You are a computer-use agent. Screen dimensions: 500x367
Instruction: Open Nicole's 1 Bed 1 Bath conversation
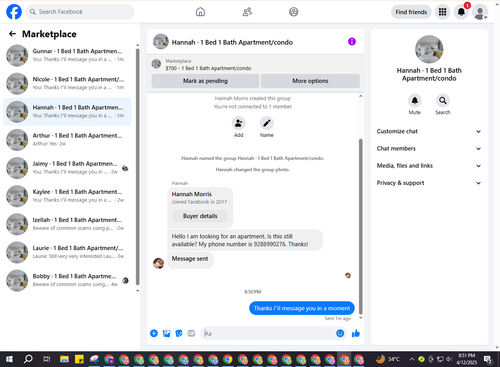(67, 83)
